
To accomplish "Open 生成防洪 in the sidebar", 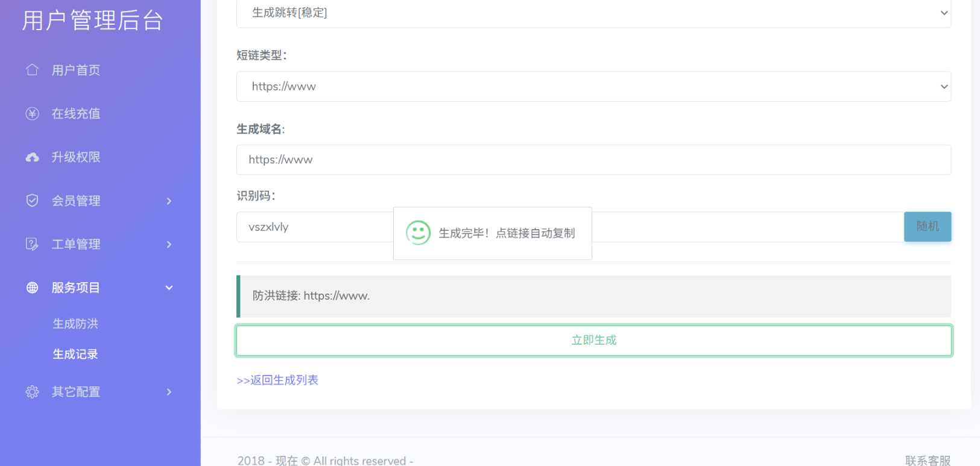I will 75,324.
